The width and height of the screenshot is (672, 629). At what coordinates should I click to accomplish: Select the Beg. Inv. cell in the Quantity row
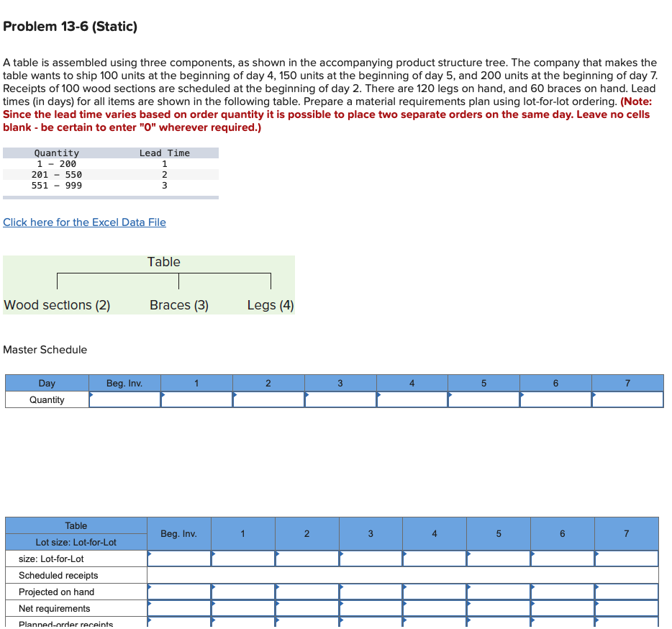click(124, 399)
